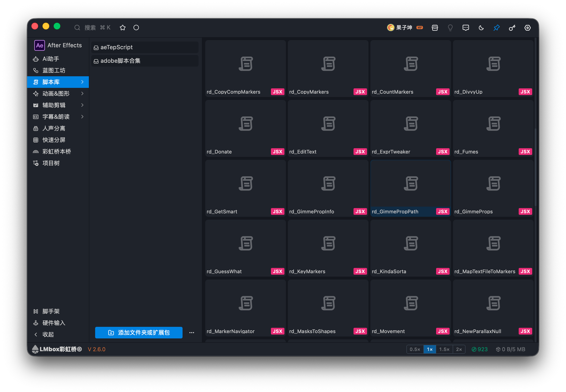The width and height of the screenshot is (566, 392).
Task: Open the rd_ExprTweaker script
Action: [411, 128]
